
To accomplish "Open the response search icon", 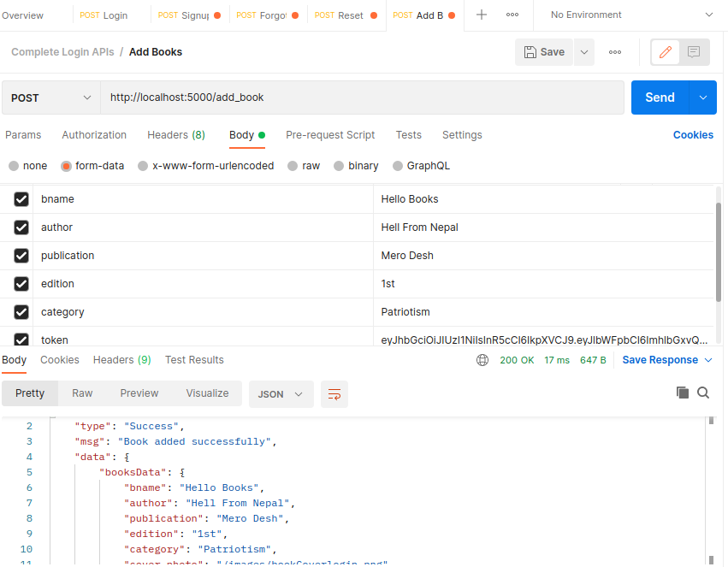I will (702, 393).
